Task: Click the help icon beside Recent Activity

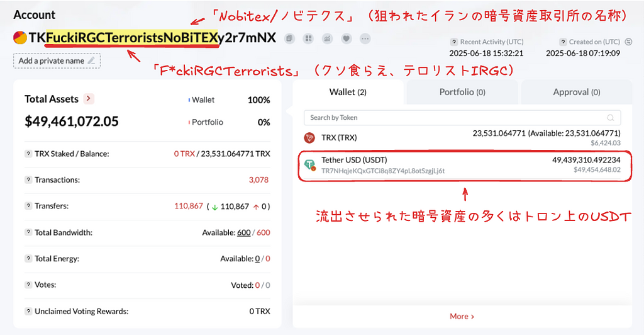Action: pos(455,42)
